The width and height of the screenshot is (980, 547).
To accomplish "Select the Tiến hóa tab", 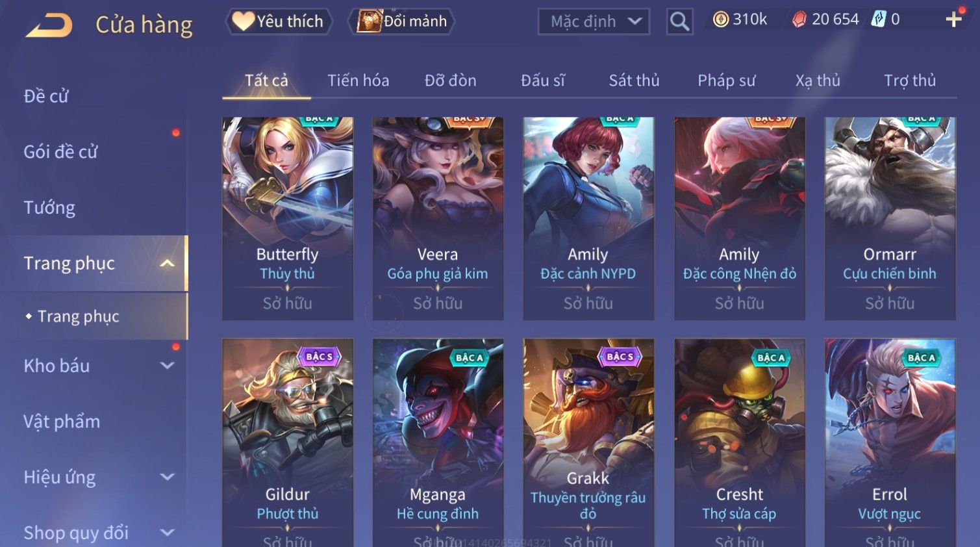I will 358,81.
